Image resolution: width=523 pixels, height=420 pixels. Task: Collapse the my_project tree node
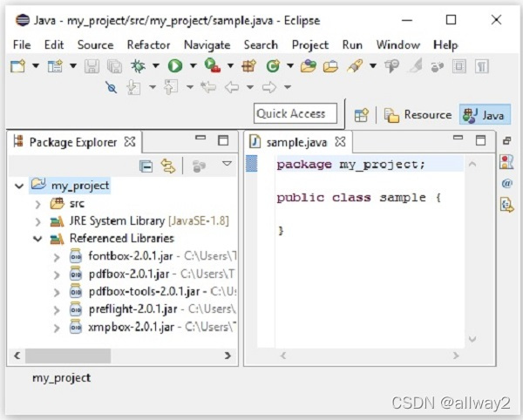coord(19,186)
